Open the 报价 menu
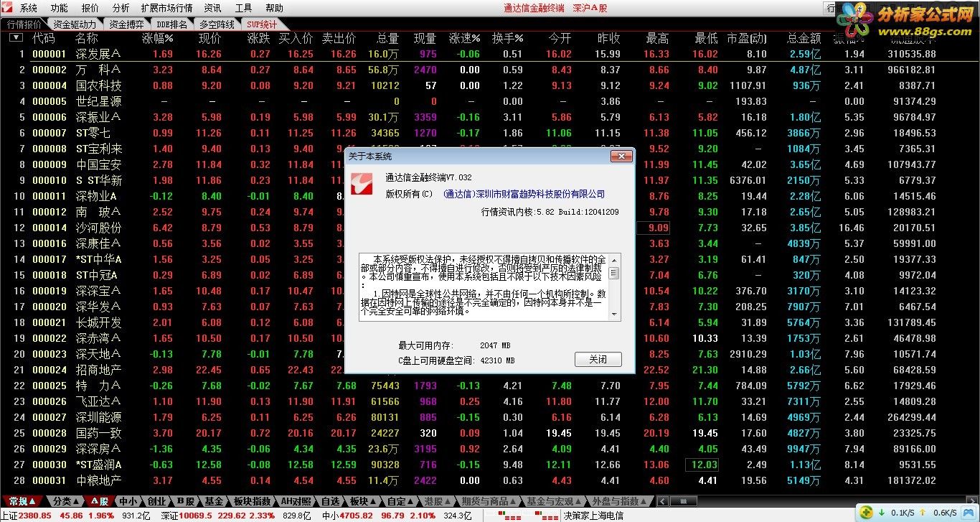This screenshot has width=980, height=522. (90, 8)
